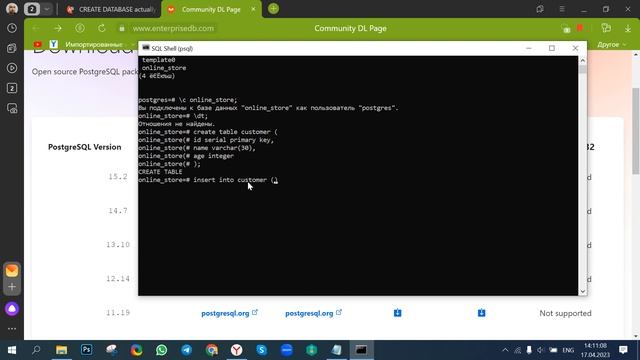The image size is (640, 360).
Task: Open Telegram from the taskbar
Action: click(187, 350)
